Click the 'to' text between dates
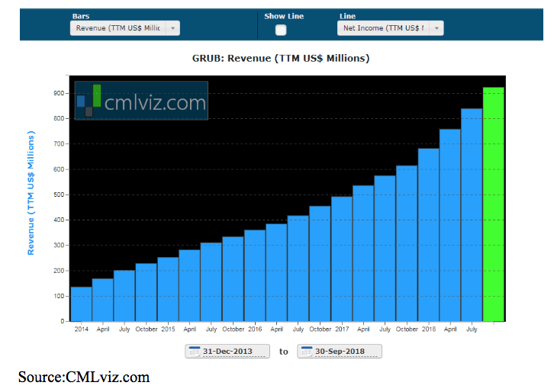The width and height of the screenshot is (554, 392). [284, 352]
